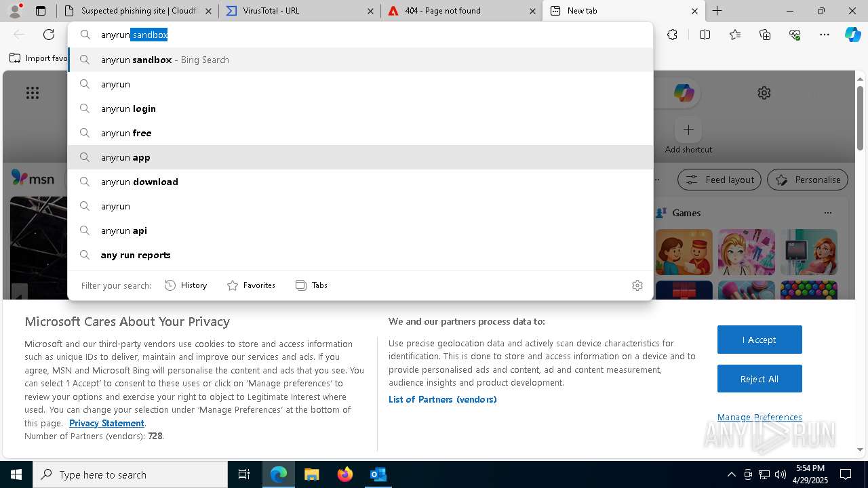
Task: Open the Windows Start menu
Action: [x=16, y=474]
